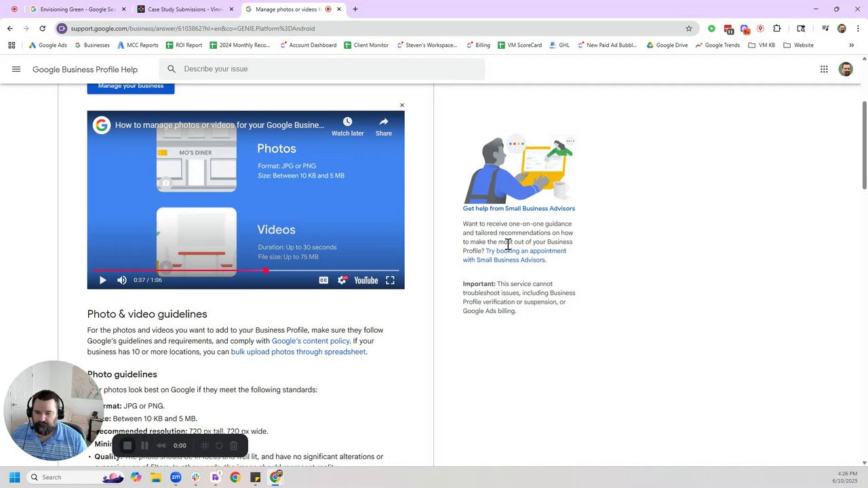This screenshot has height=488, width=868.
Task: Open the Windows Start menu
Action: coord(14,477)
